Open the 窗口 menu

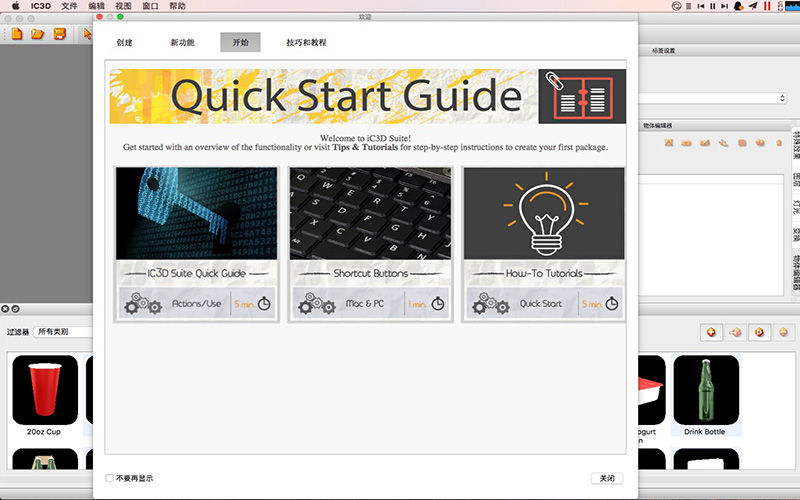pos(150,6)
